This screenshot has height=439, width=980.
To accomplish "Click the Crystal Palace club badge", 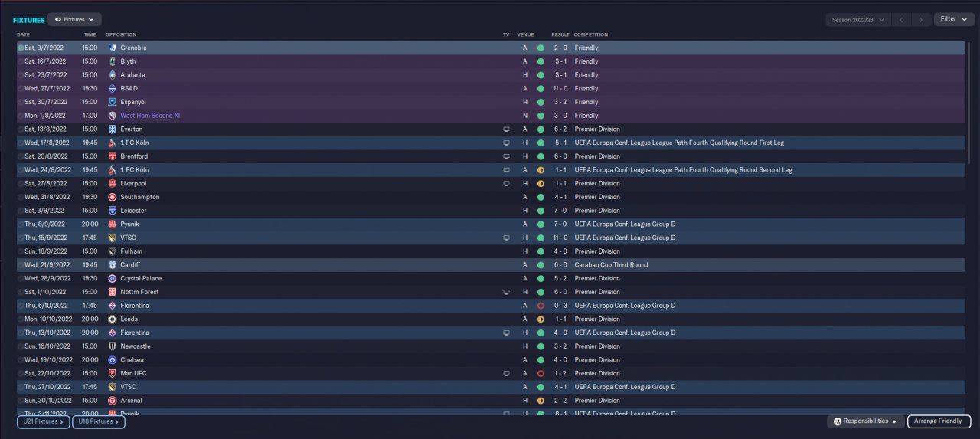I will tap(113, 279).
